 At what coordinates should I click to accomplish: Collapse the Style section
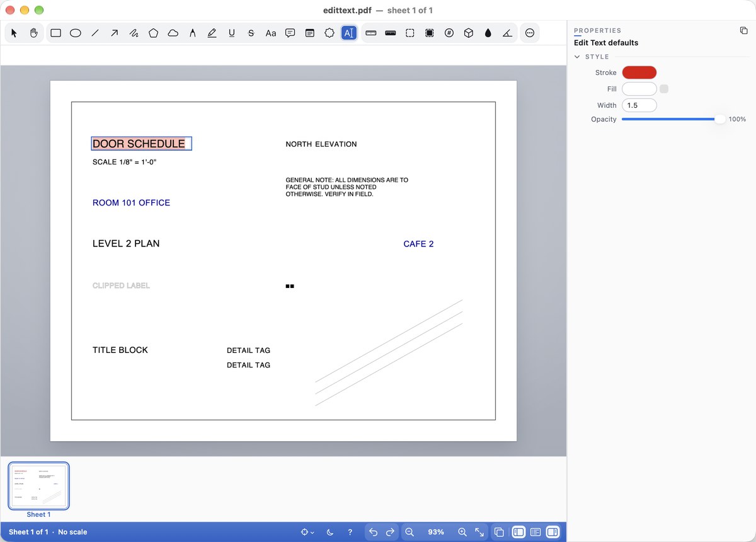coord(577,57)
